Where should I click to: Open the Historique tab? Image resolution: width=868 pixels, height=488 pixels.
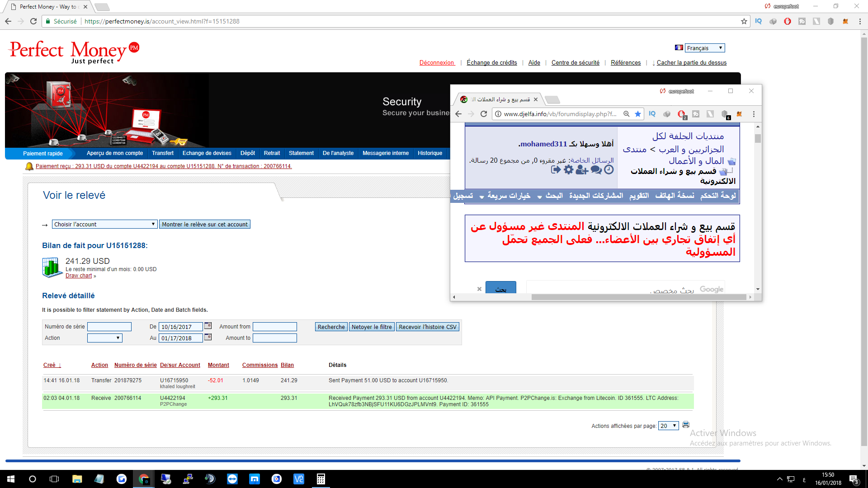click(x=430, y=153)
